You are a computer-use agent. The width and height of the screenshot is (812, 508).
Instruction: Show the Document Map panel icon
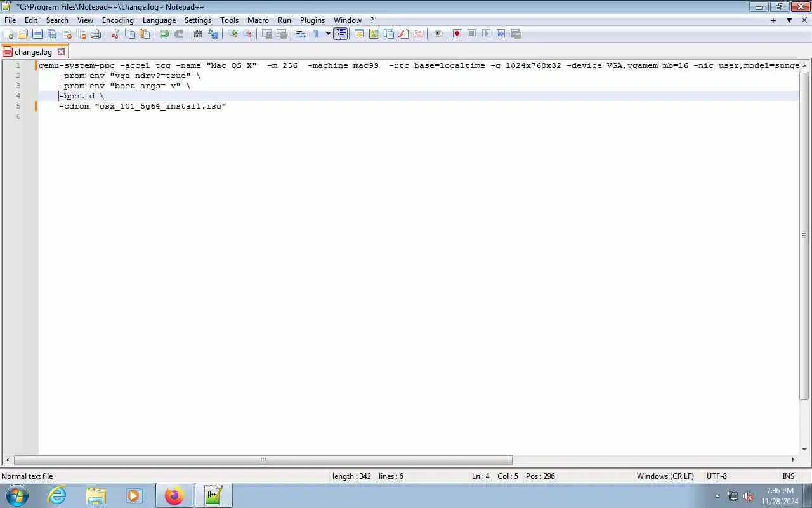pyautogui.click(x=374, y=34)
